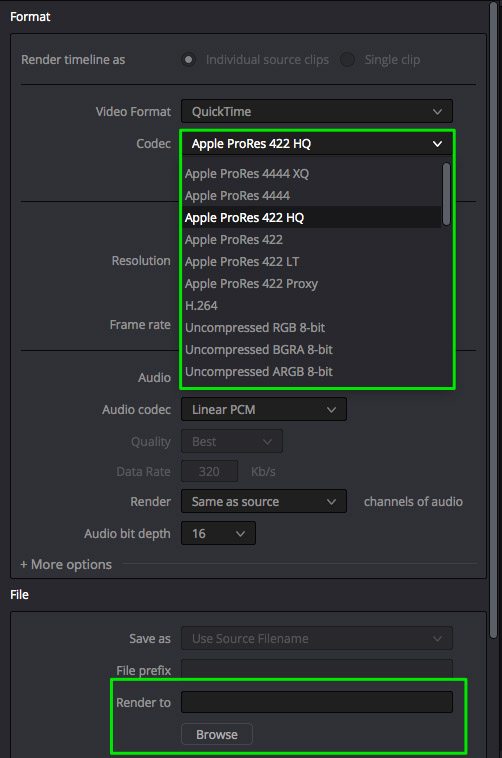The width and height of the screenshot is (502, 758).
Task: Collapse the Codec dropdown chevron
Action: [x=437, y=144]
